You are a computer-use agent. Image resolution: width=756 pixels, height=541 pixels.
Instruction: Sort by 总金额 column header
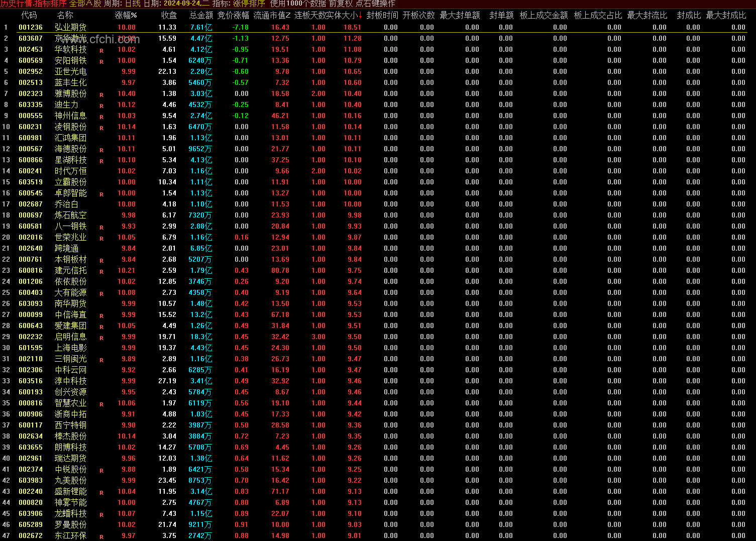pyautogui.click(x=201, y=16)
